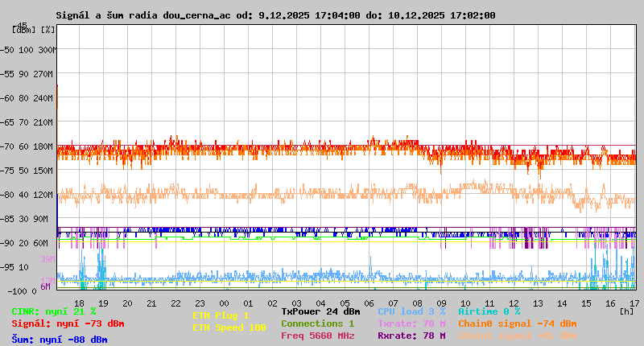Click the '-55 90 270M' y-axis label
The height and width of the screenshot is (346, 644).
(27, 74)
